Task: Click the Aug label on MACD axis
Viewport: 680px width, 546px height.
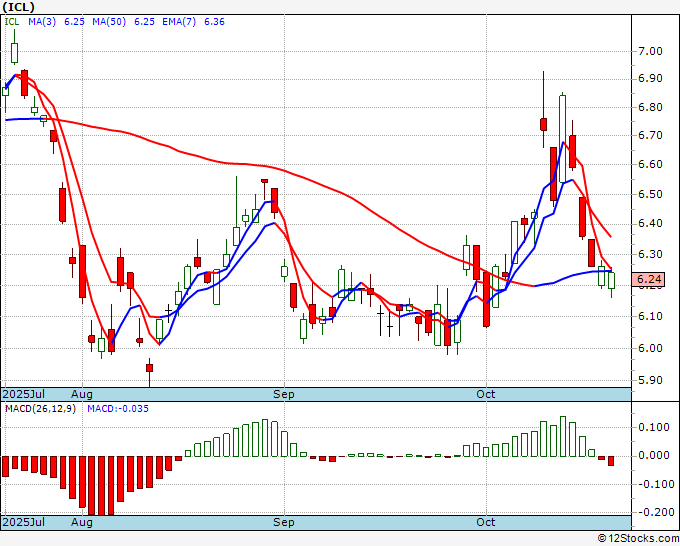Action: pyautogui.click(x=82, y=522)
